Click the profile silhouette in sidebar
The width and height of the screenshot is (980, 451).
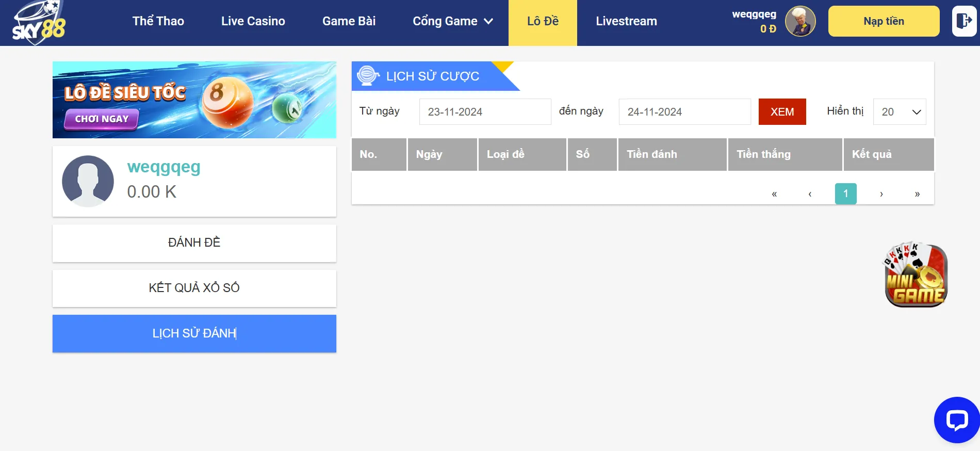tap(88, 181)
